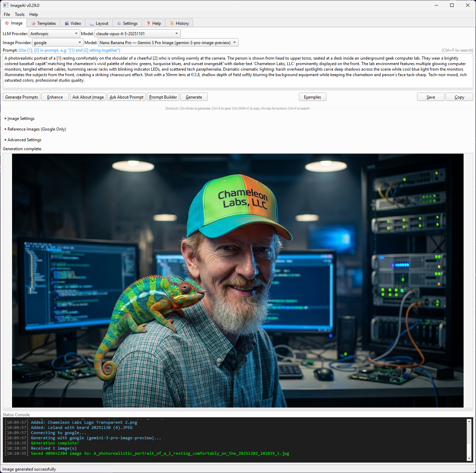Open the Tools menu
The width and height of the screenshot is (476, 473).
pyautogui.click(x=19, y=14)
